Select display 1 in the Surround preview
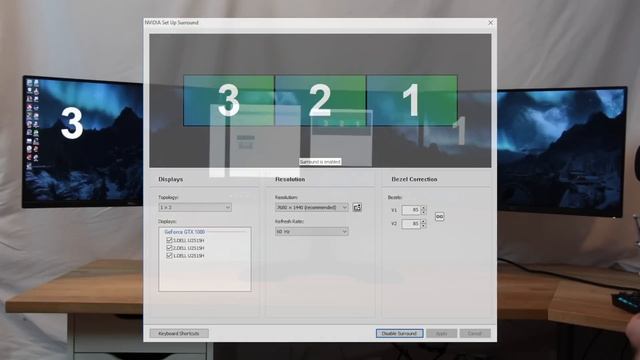This screenshot has width=640, height=360. [x=412, y=100]
